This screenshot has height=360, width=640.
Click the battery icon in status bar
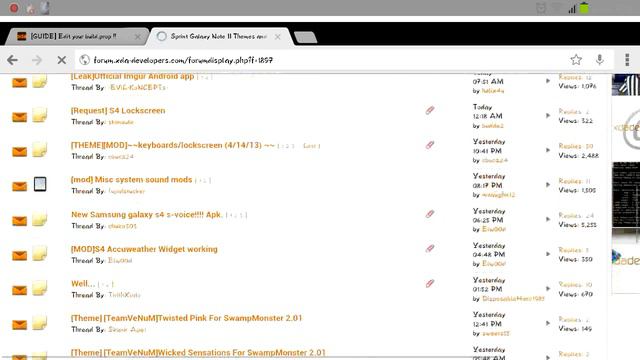[x=584, y=8]
